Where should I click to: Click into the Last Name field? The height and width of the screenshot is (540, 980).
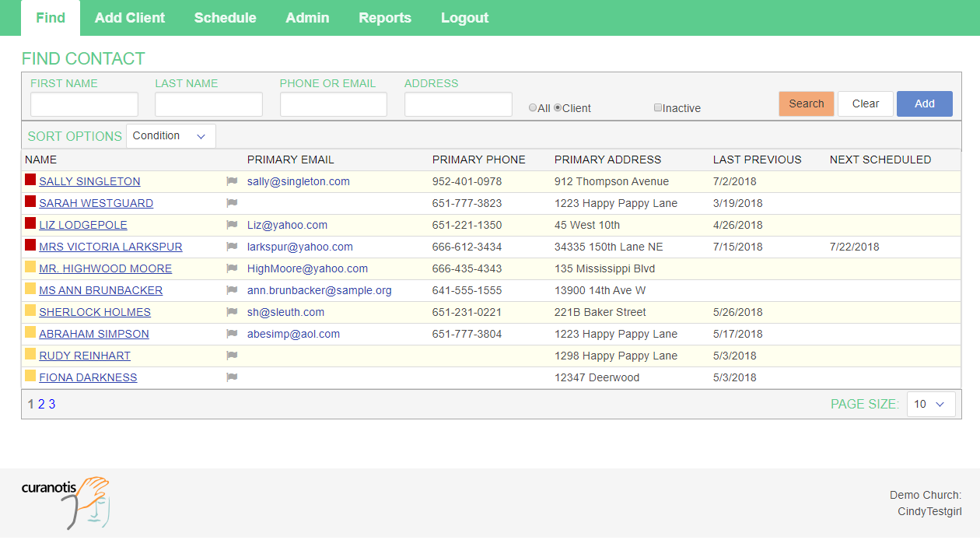[x=208, y=104]
